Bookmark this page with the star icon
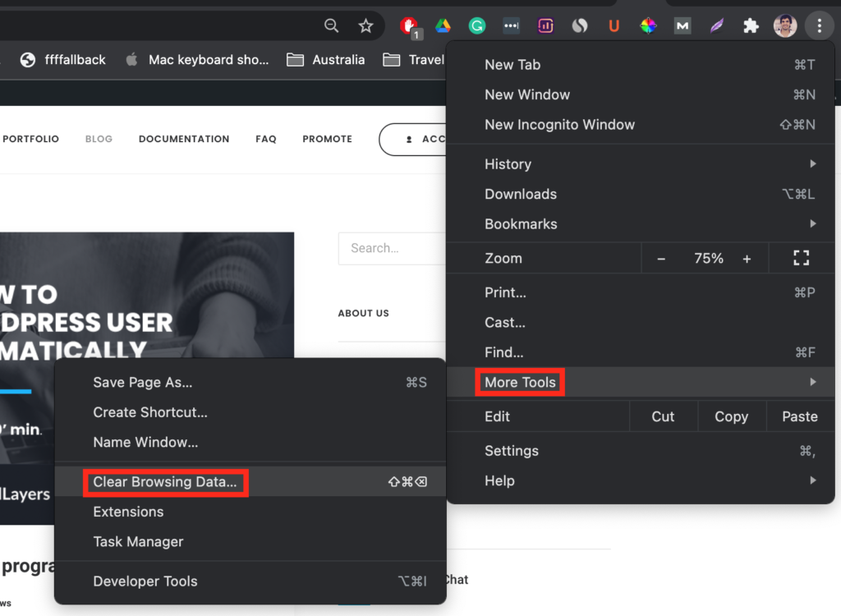 [x=365, y=25]
